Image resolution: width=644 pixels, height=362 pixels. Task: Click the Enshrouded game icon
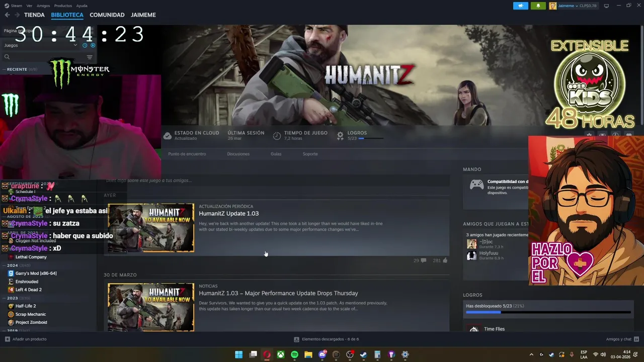(x=11, y=282)
